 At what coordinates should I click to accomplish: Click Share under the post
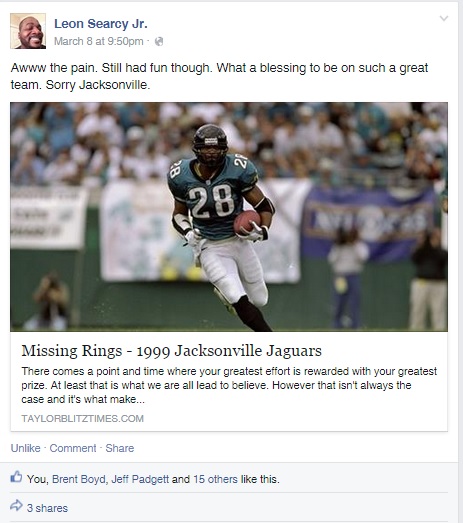tap(120, 448)
